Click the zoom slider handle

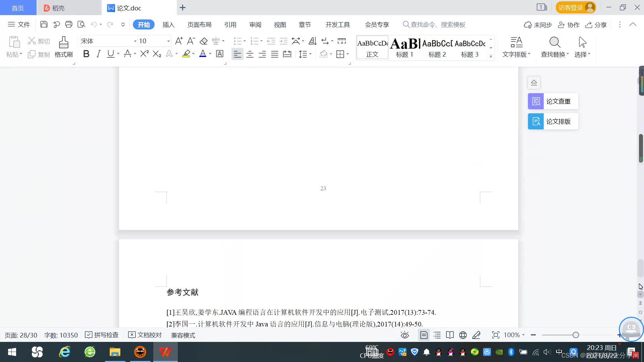pyautogui.click(x=576, y=335)
